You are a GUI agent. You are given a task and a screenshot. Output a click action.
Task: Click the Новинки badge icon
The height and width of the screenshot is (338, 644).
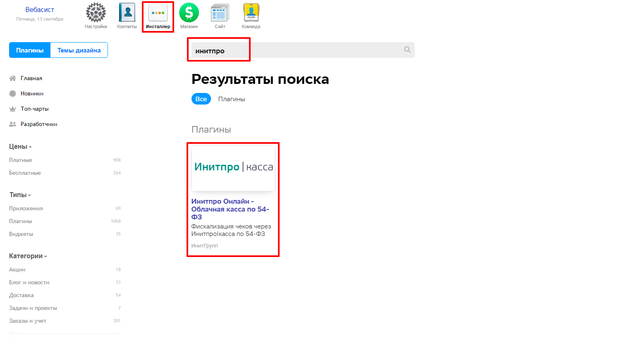click(13, 93)
